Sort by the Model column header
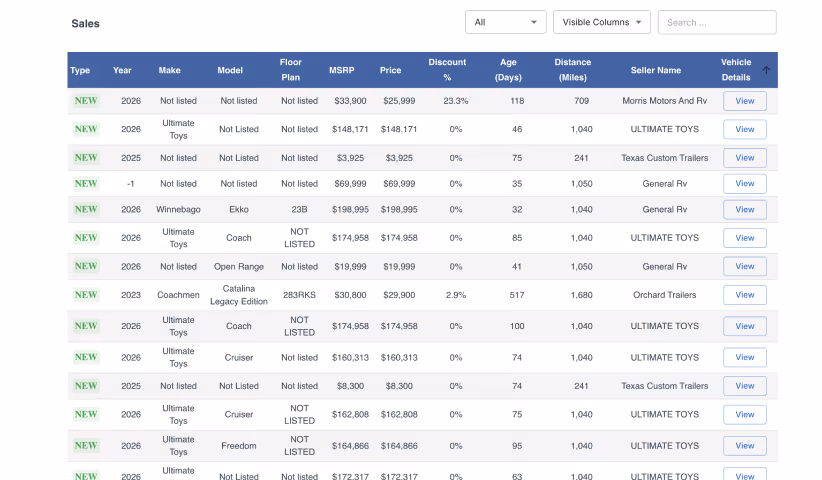The image size is (822, 480). tap(230, 70)
